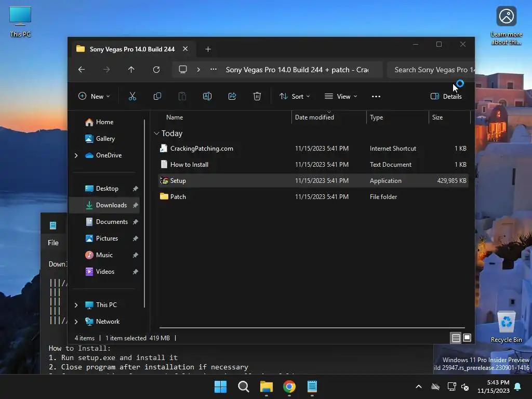The image size is (532, 399).
Task: Click the Search Sony Vegas Pro field
Action: 431,70
